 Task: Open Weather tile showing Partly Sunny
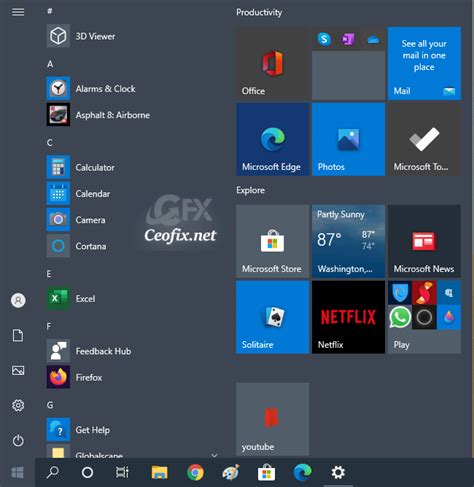click(348, 241)
